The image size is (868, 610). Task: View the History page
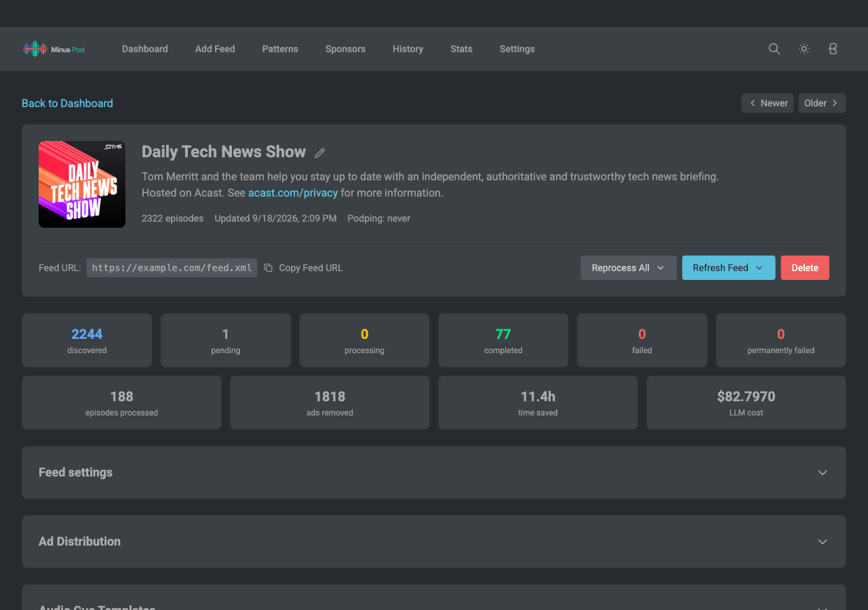pos(408,49)
